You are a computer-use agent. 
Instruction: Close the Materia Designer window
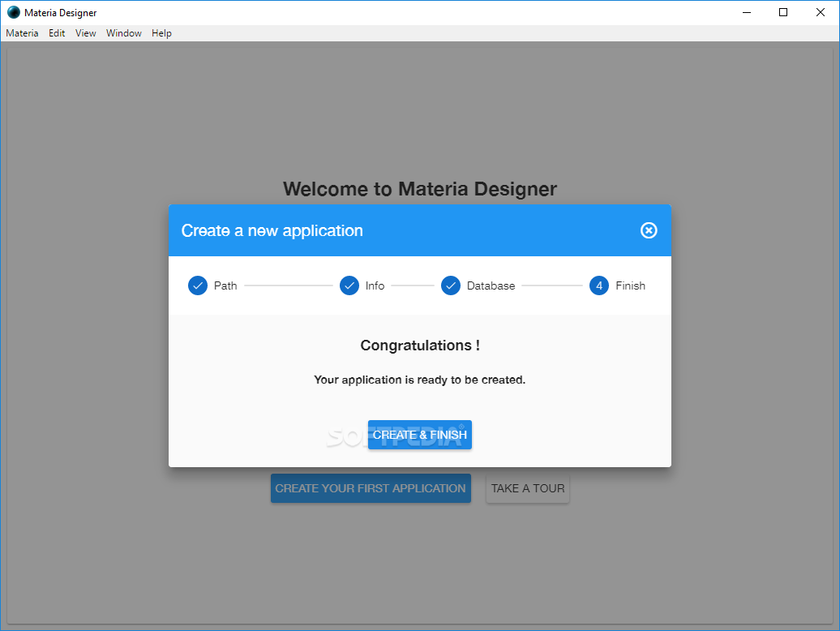coord(821,12)
